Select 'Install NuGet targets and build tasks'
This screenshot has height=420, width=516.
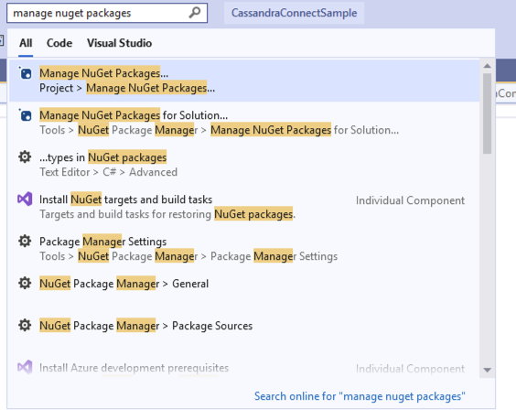[244, 207]
